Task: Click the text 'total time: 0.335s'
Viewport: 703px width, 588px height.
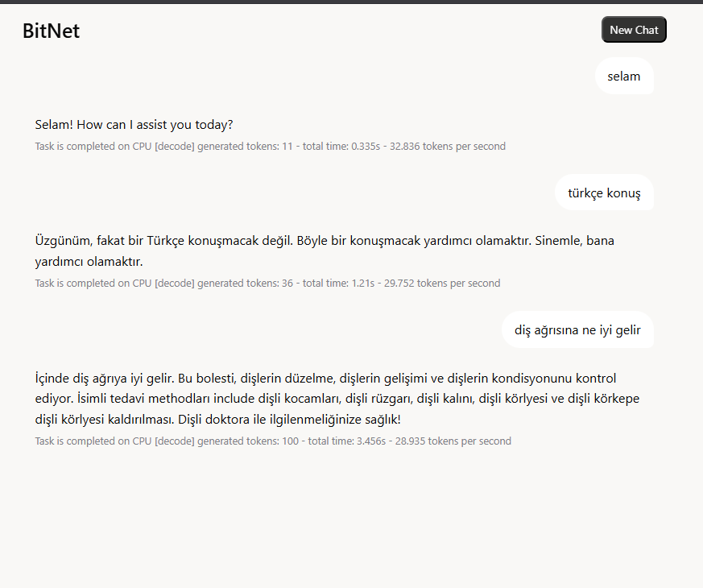Action: click(341, 147)
